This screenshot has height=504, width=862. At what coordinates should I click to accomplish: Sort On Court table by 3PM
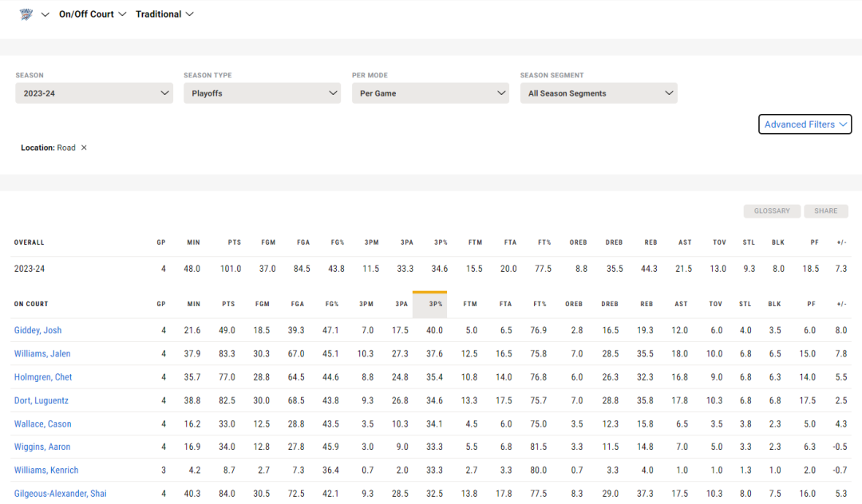point(366,304)
